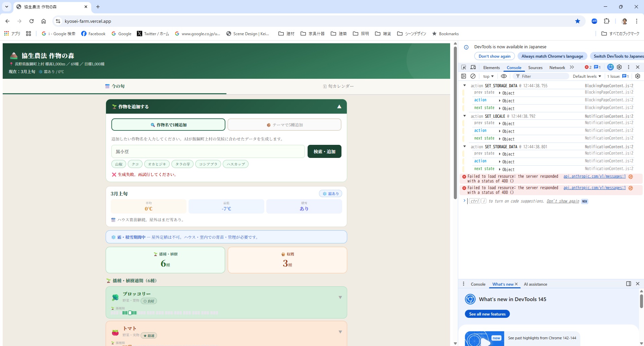The width and height of the screenshot is (644, 346).
Task: Open the DevTools settings gear
Action: 619,67
